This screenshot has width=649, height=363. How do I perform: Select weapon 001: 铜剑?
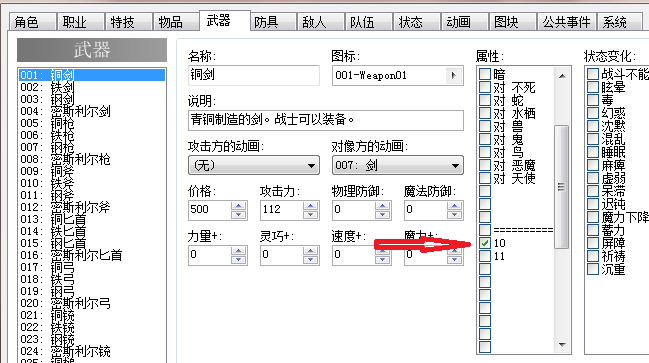pyautogui.click(x=91, y=75)
